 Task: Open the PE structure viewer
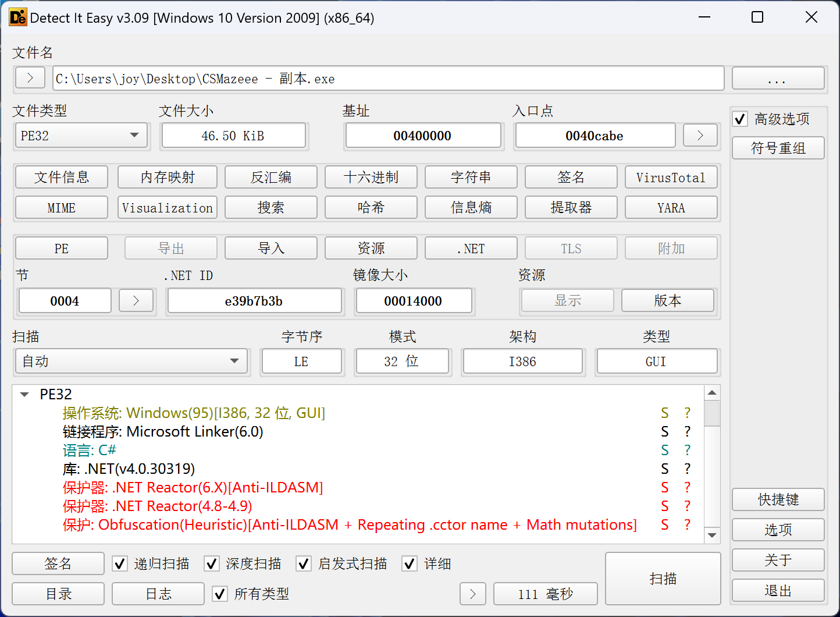click(62, 249)
